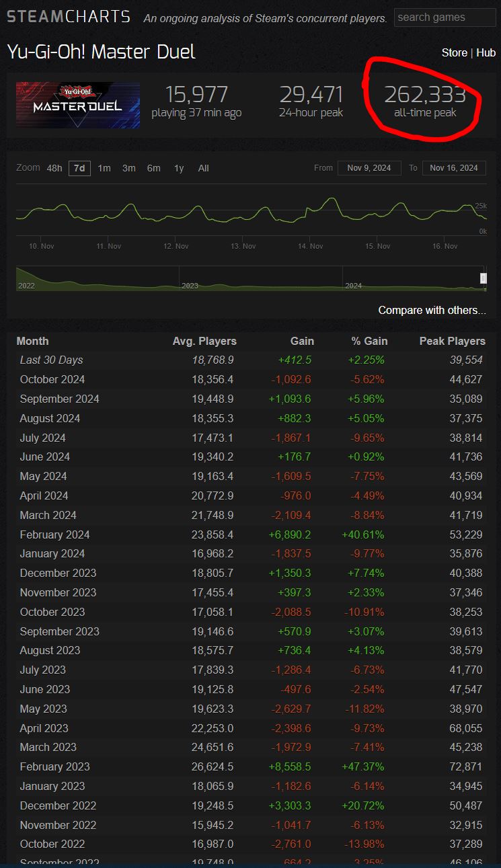Select the 1y zoom range
This screenshot has height=868, width=501.
pos(179,168)
